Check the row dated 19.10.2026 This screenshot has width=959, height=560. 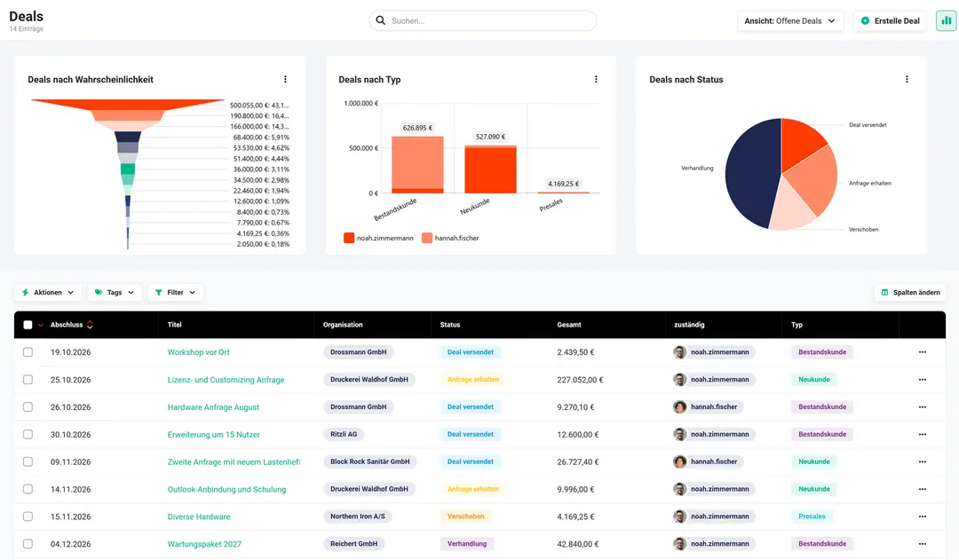pyautogui.click(x=28, y=352)
